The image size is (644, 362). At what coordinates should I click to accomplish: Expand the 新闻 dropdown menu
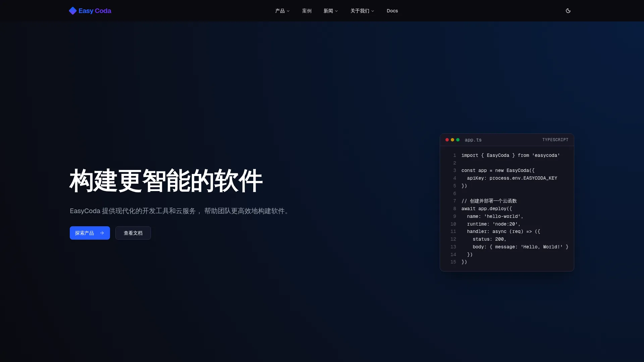tap(331, 11)
